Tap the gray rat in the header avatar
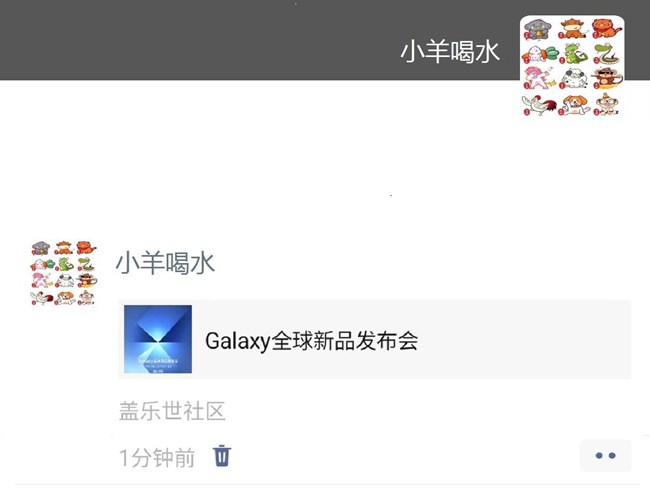Viewport: 650px width, 491px height. point(538,29)
